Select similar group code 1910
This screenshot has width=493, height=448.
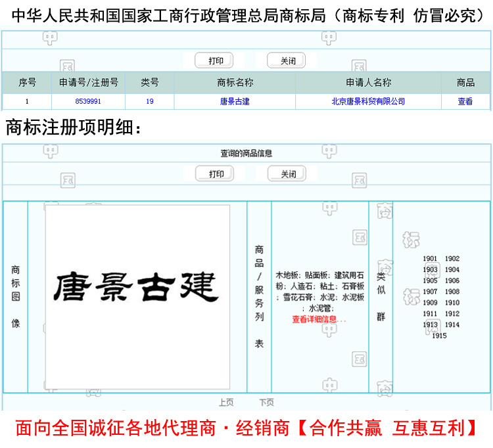click(x=452, y=303)
